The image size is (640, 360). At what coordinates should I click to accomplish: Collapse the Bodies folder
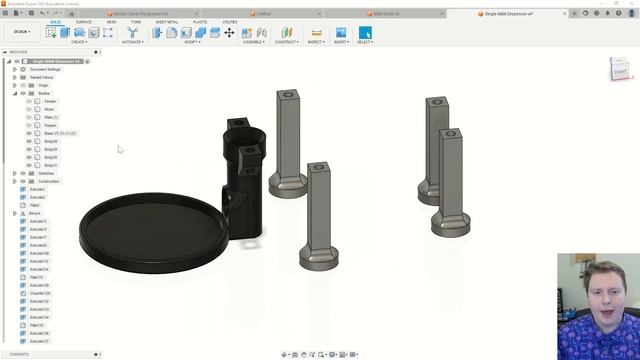coord(15,93)
